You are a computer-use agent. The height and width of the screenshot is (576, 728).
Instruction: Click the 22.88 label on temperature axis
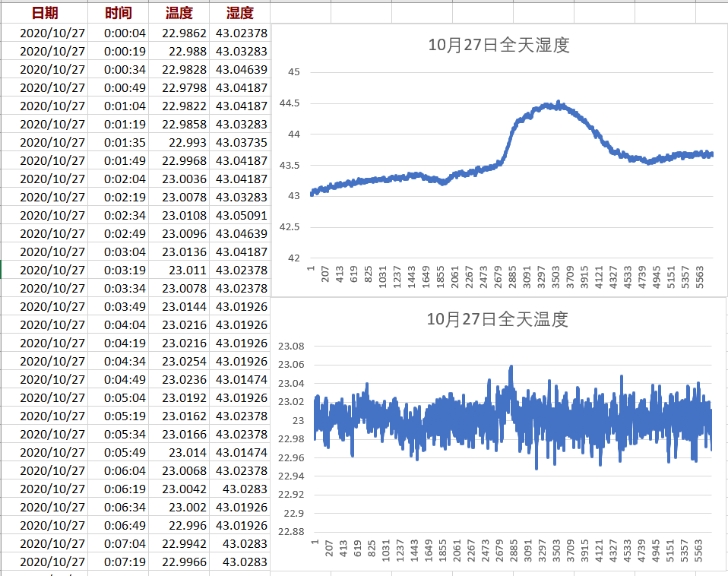pyautogui.click(x=291, y=532)
